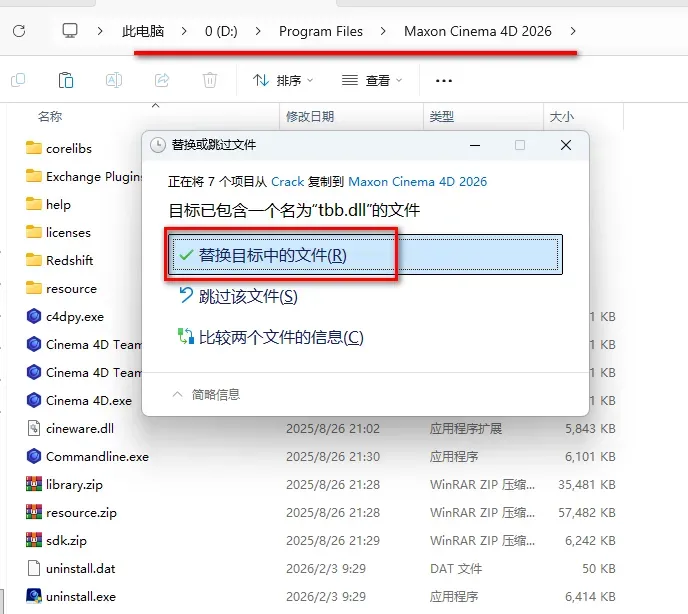Select the Commandline.exe file
Image resolution: width=688 pixels, height=614 pixels.
(x=87, y=456)
